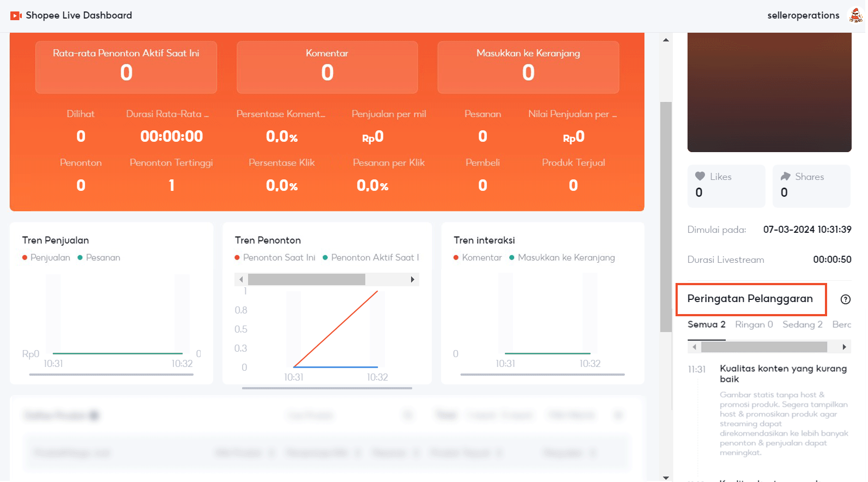Click the Penonton Tertinggi metric label
The image size is (868, 482).
point(171,162)
